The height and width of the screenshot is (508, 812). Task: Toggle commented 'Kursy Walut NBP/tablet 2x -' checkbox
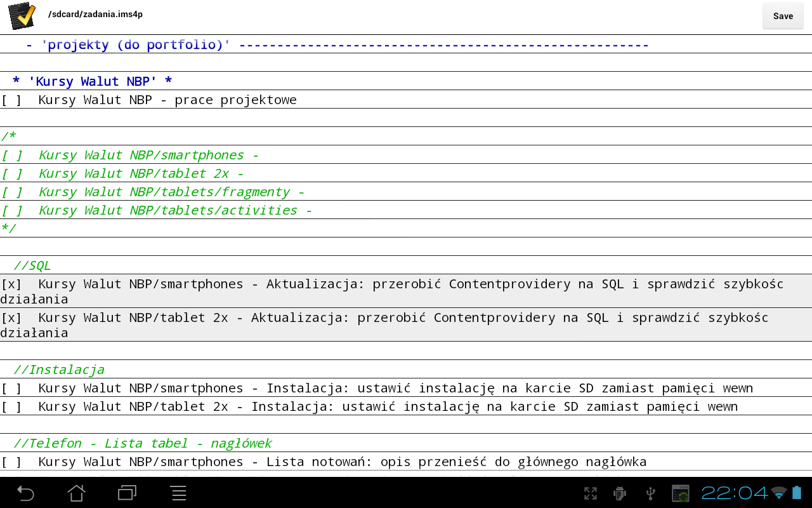coord(11,173)
